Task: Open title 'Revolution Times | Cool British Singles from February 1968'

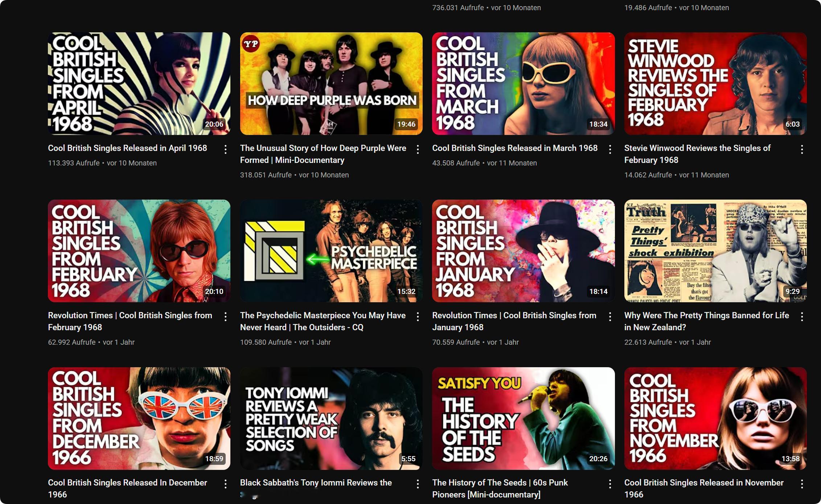Action: point(130,321)
